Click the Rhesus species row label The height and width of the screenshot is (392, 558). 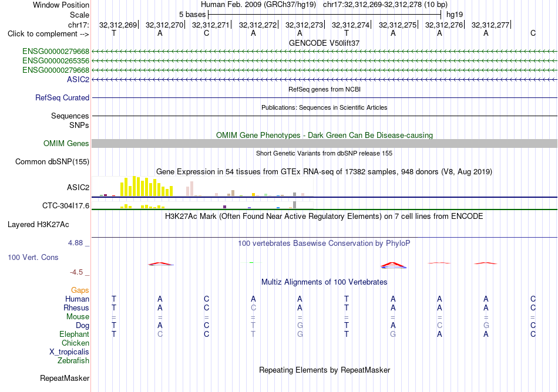[x=76, y=307]
